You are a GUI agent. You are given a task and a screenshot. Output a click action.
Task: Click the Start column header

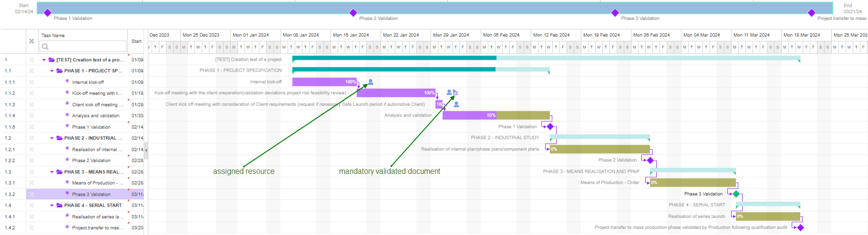point(136,41)
